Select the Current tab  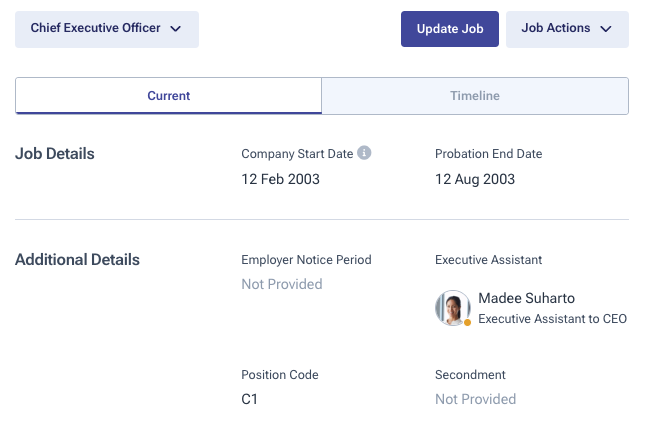click(x=168, y=96)
